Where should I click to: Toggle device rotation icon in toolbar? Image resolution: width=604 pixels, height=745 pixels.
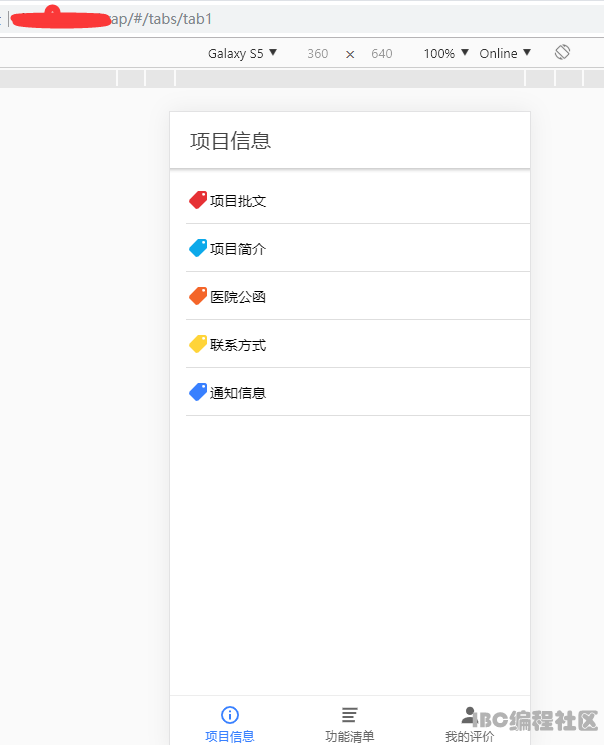(562, 52)
